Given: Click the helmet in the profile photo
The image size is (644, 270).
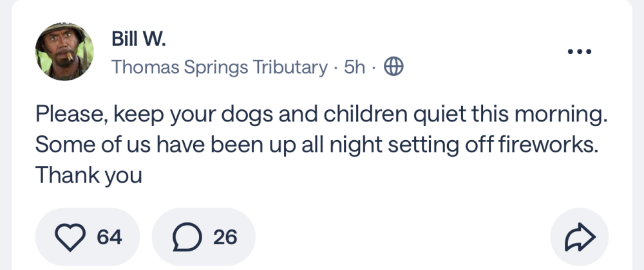Looking at the screenshot, I should point(64,36).
